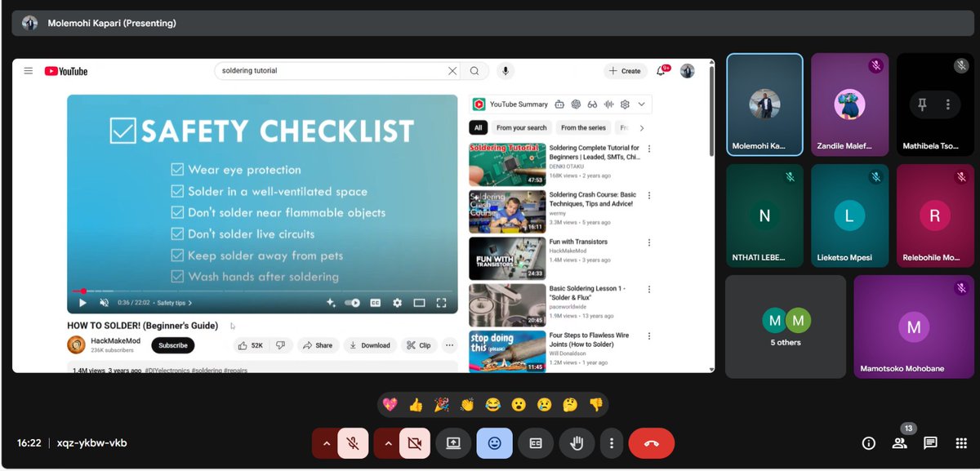Click the Present screen button in Meet
980x471 pixels.
coord(452,443)
